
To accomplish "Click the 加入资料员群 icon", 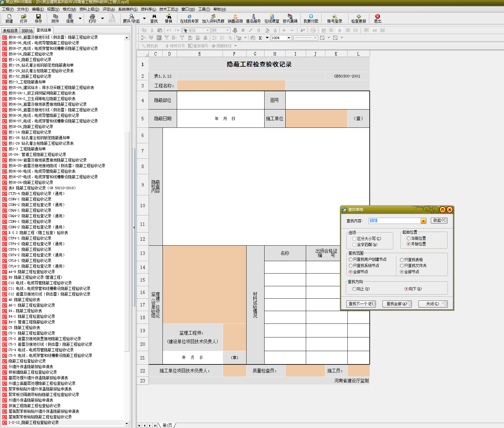I will 213,19.
